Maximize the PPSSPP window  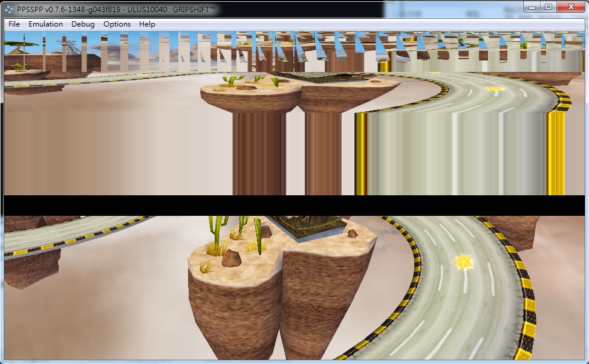[548, 7]
